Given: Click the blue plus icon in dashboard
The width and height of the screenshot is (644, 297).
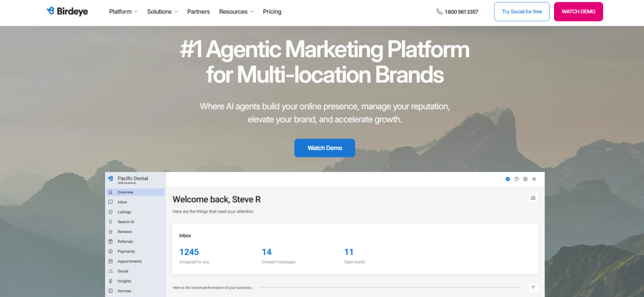Looking at the screenshot, I should click(x=508, y=179).
